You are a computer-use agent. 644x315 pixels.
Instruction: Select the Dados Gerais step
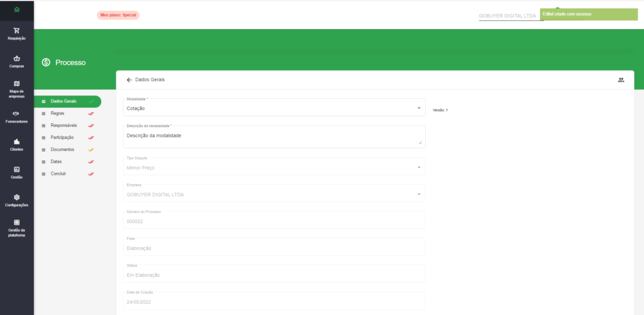pos(68,101)
